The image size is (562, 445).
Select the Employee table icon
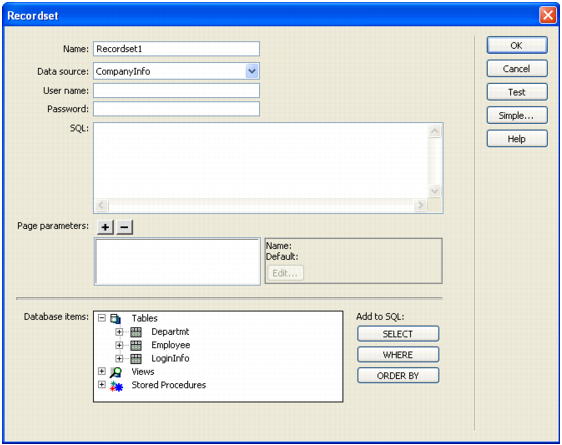(136, 345)
